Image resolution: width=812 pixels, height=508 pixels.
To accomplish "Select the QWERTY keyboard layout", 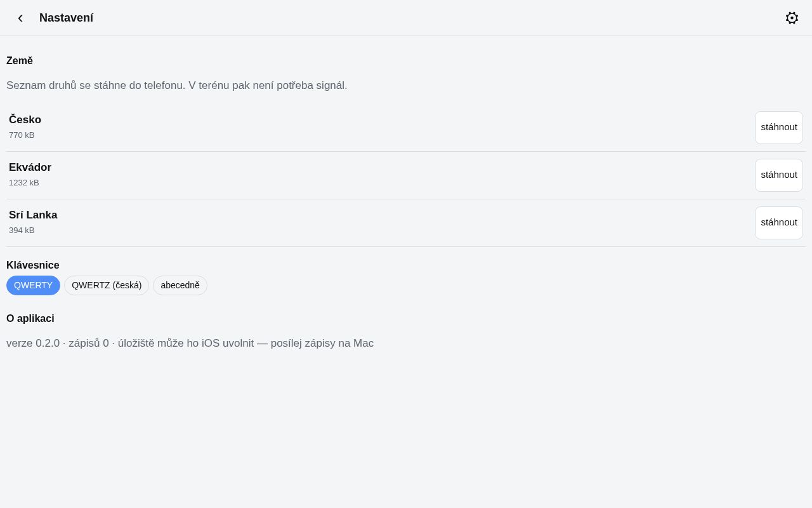I will pyautogui.click(x=33, y=286).
